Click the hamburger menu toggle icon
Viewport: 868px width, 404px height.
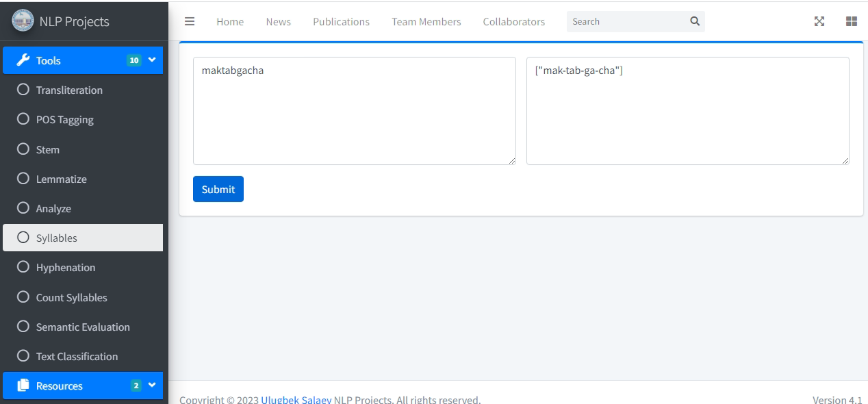190,21
